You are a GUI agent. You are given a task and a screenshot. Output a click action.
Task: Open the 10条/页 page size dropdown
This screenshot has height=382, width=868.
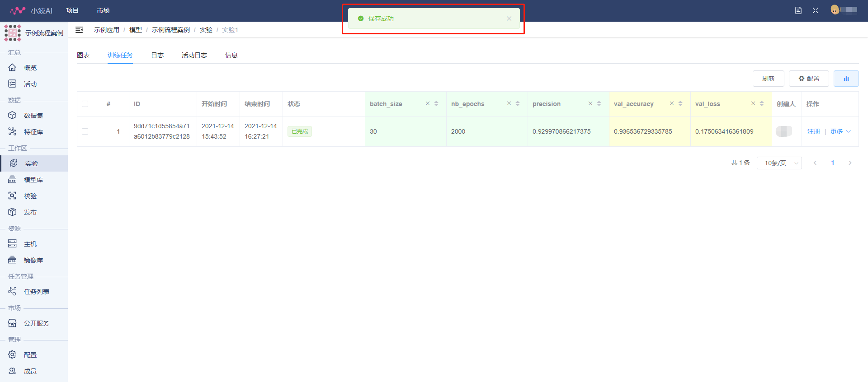pos(779,163)
